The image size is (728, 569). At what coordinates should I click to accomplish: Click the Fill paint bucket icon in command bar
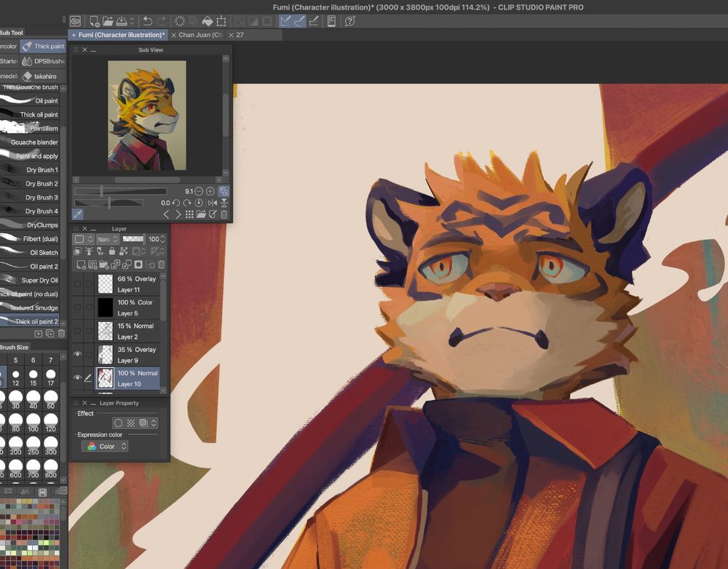[207, 21]
